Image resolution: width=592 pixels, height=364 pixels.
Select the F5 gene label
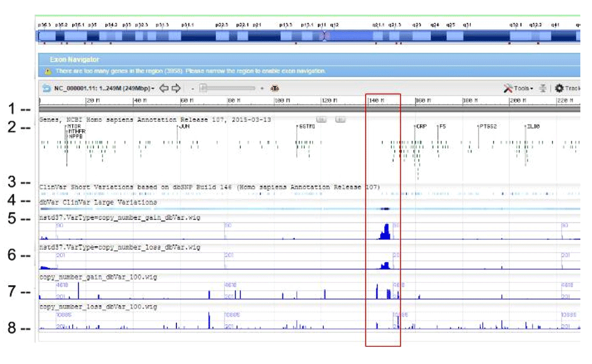(x=442, y=126)
